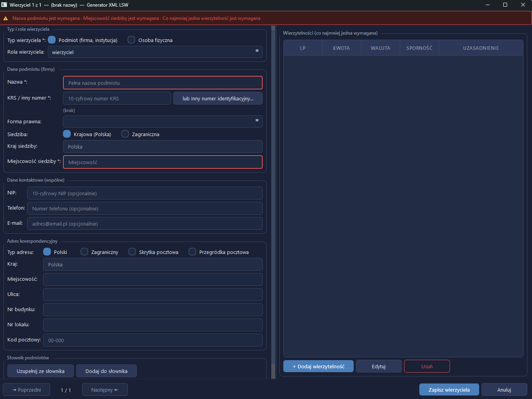
Task: Click the Kraj siedziby field
Action: (x=163, y=147)
